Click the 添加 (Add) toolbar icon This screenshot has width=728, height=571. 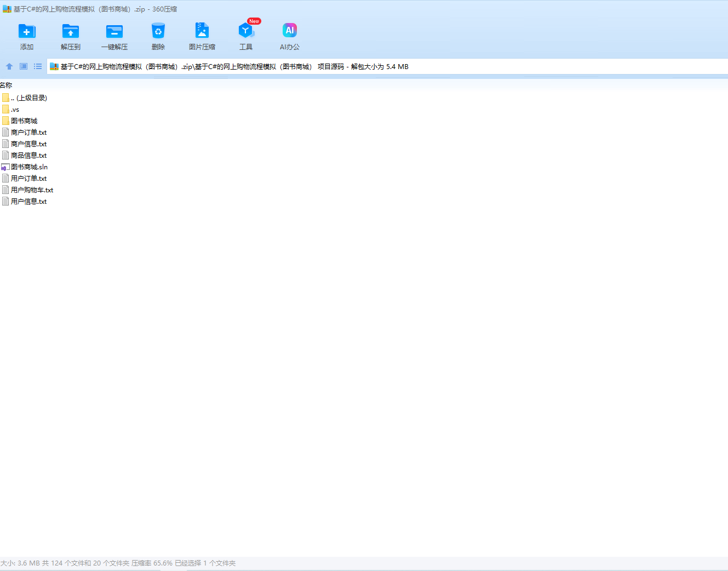[x=27, y=31]
